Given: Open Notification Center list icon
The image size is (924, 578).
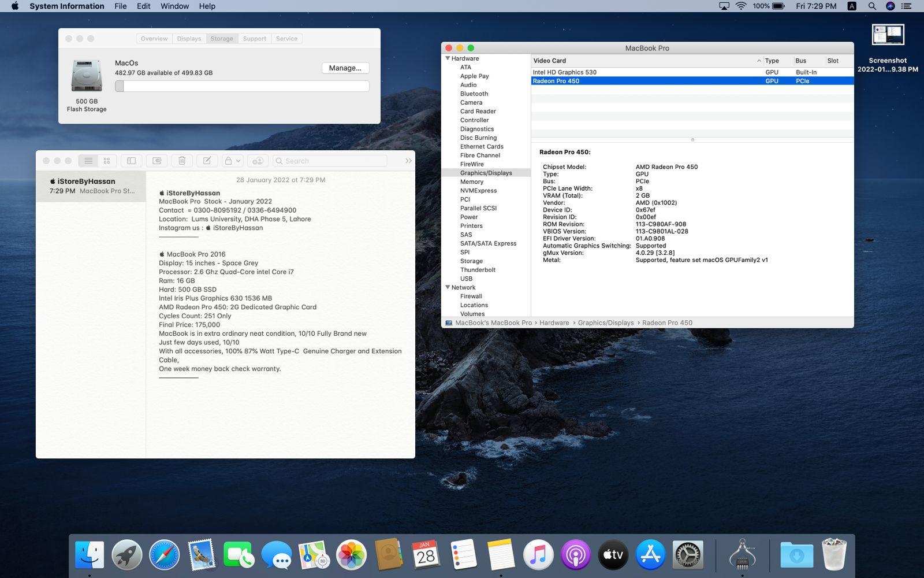Looking at the screenshot, I should click(x=907, y=6).
